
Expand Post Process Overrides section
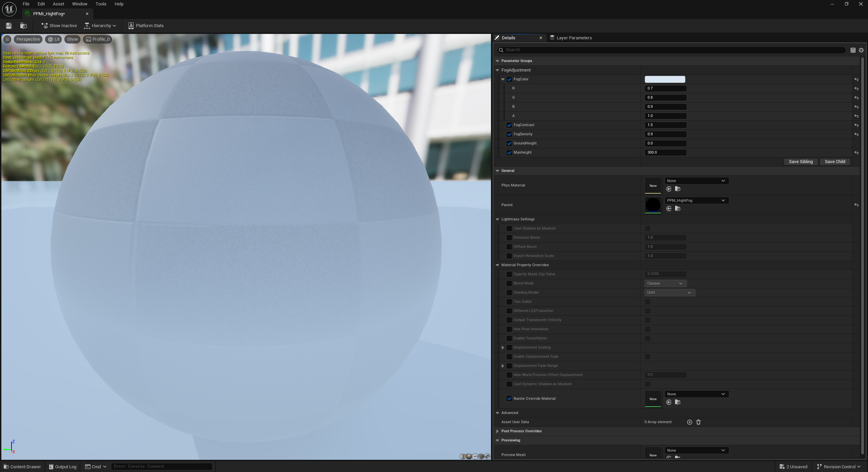click(x=497, y=431)
